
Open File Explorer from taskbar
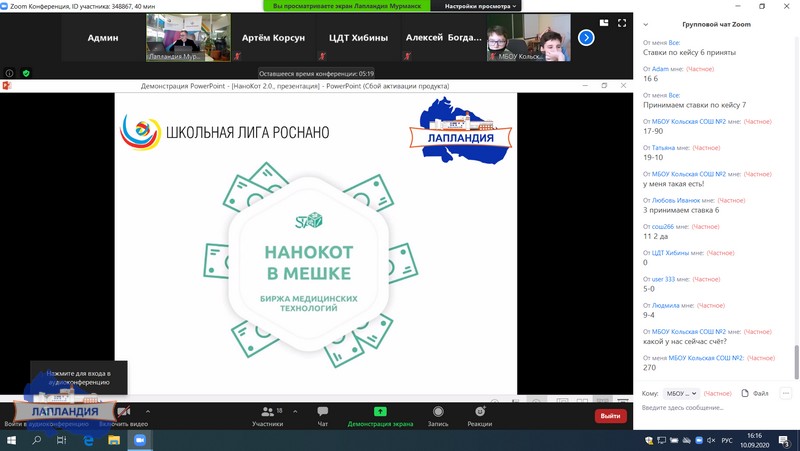pos(114,440)
